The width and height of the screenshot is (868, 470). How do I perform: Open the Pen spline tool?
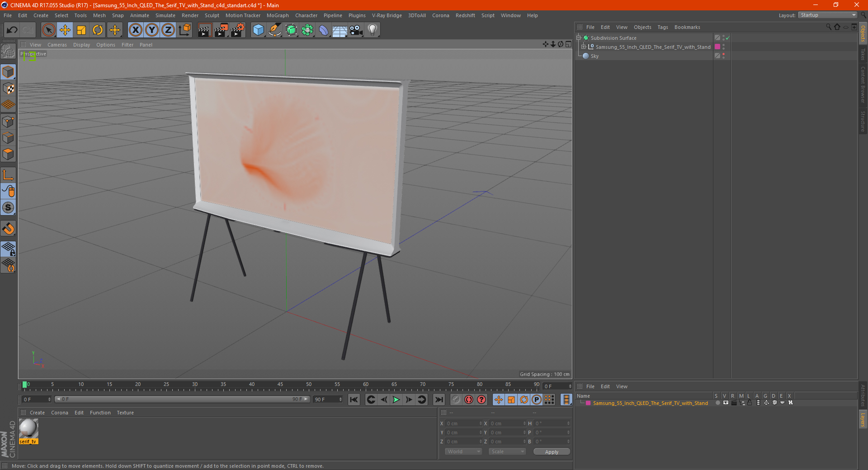(275, 30)
